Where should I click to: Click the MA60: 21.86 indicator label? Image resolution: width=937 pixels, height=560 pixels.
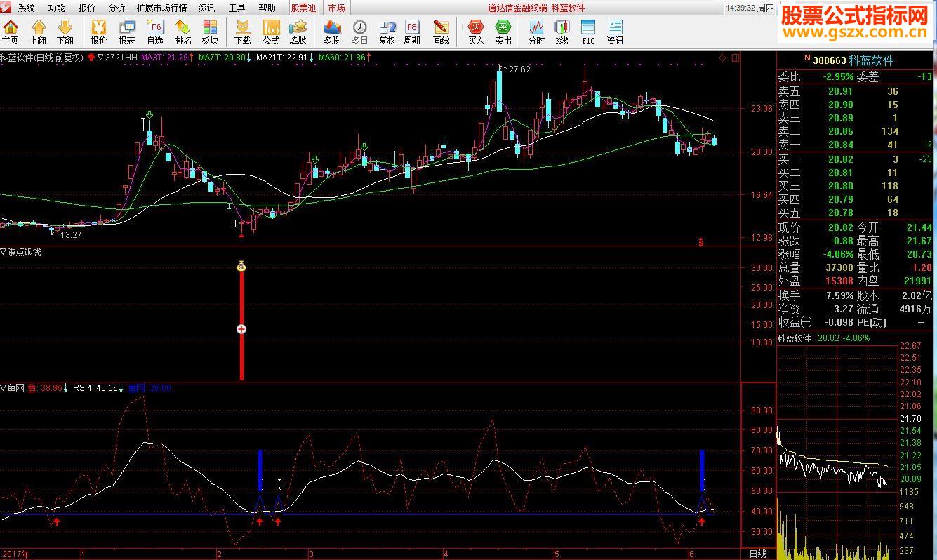(x=342, y=58)
